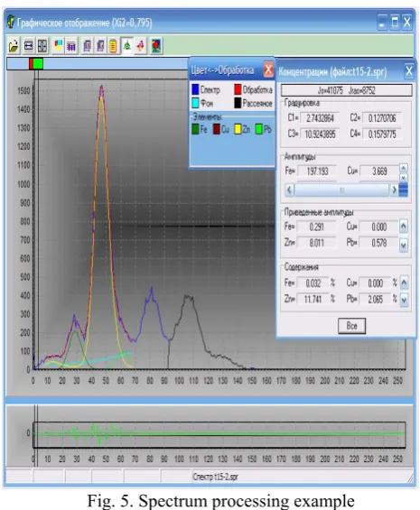Click up arrow in Содержания group
The image size is (420, 510).
[x=404, y=283]
